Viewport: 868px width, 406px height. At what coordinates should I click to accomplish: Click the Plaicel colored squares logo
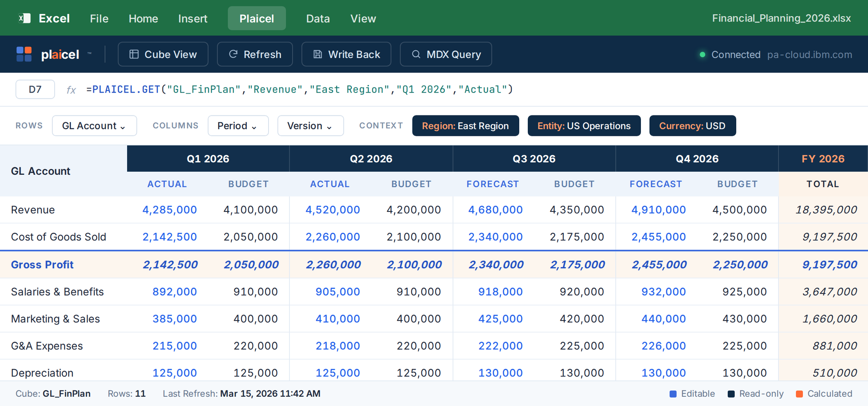[x=24, y=54]
